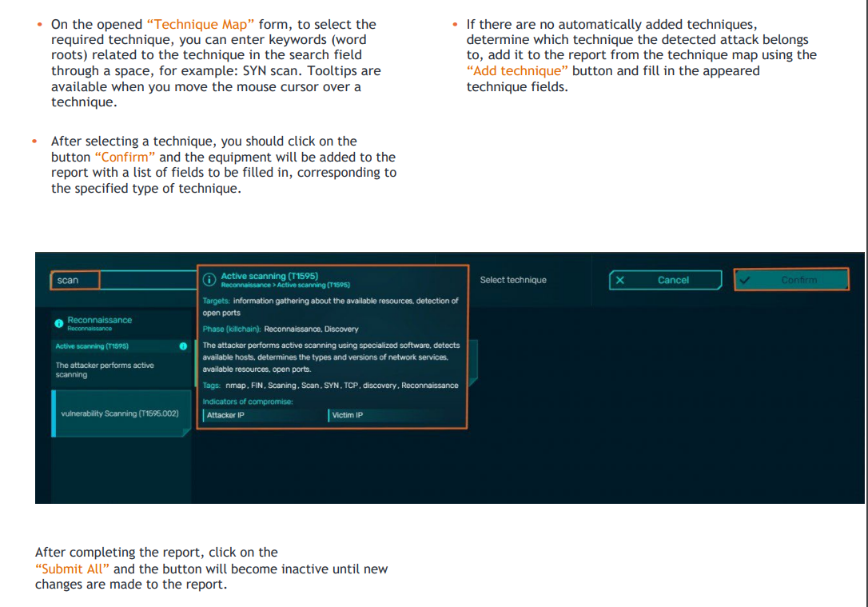Image resolution: width=868 pixels, height=607 pixels.
Task: Click the orange "Add technique" text
Action: pos(517,71)
